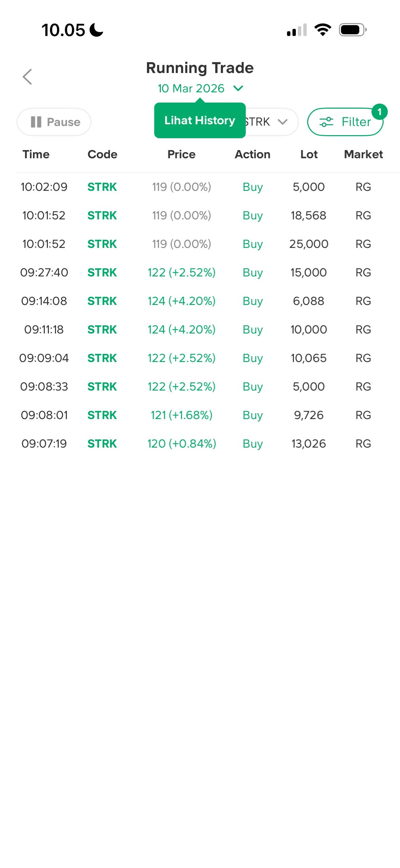Tap the back arrow icon
This screenshot has height=868, width=400.
tap(27, 77)
